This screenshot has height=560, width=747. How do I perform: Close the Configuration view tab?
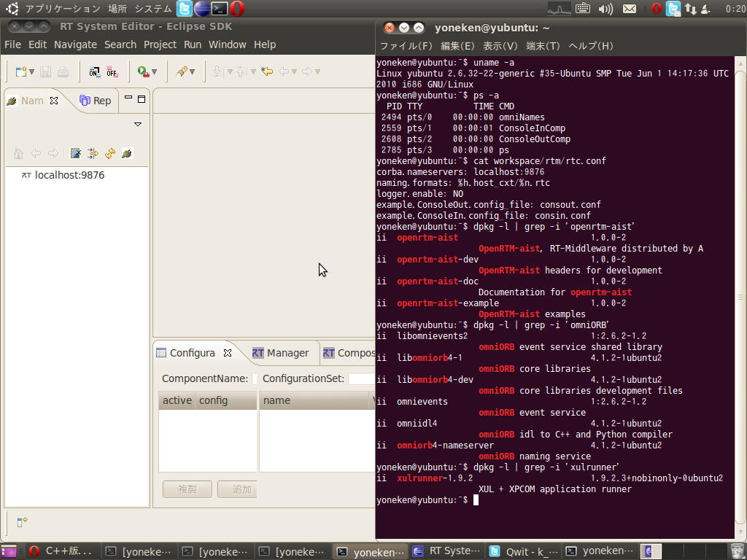point(228,353)
